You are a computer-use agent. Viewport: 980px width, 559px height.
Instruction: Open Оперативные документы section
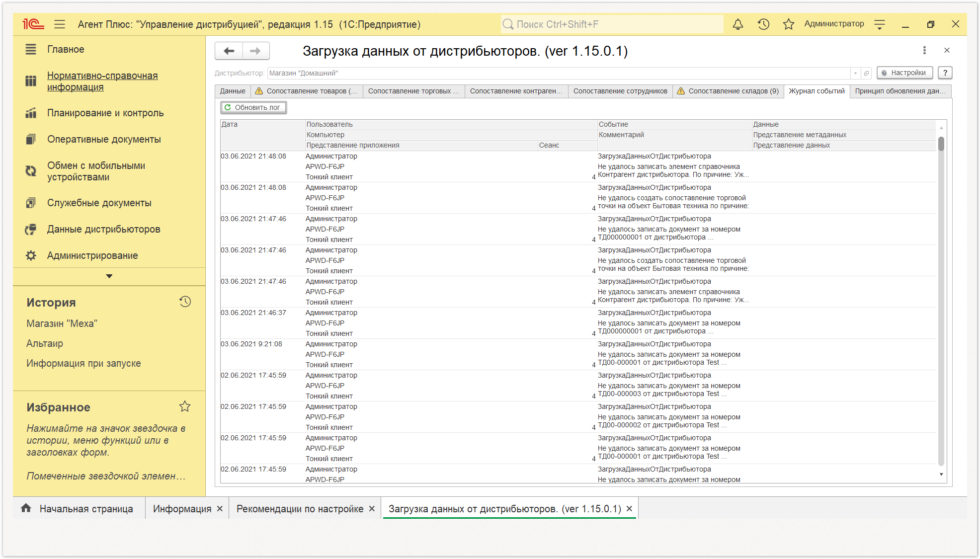click(x=104, y=139)
